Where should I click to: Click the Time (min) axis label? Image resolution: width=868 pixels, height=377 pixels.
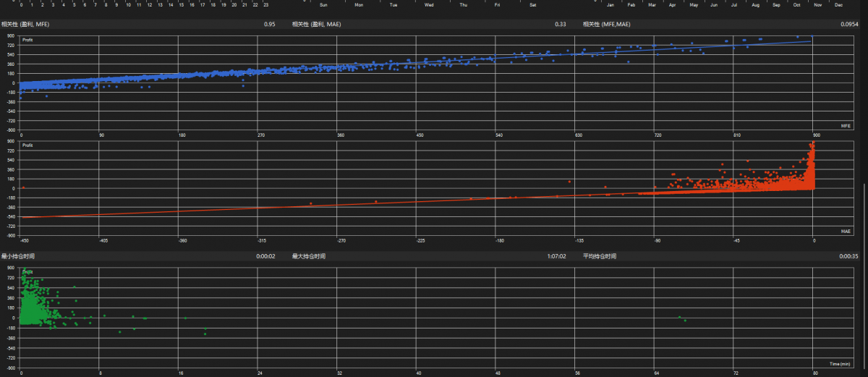click(839, 362)
